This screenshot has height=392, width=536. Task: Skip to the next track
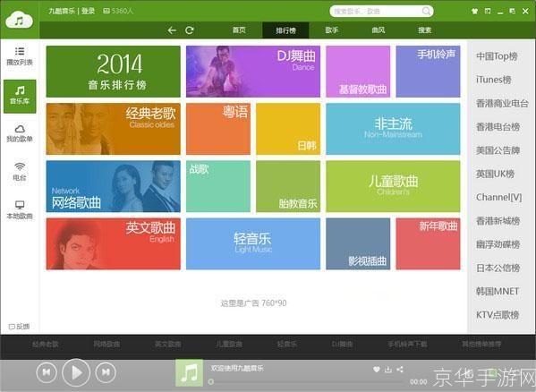point(106,372)
